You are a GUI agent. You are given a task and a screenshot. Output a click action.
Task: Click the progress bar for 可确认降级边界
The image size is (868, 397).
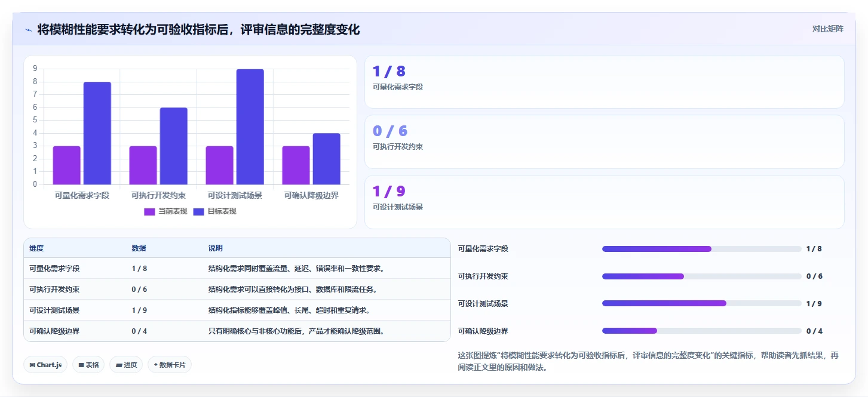[x=701, y=331]
